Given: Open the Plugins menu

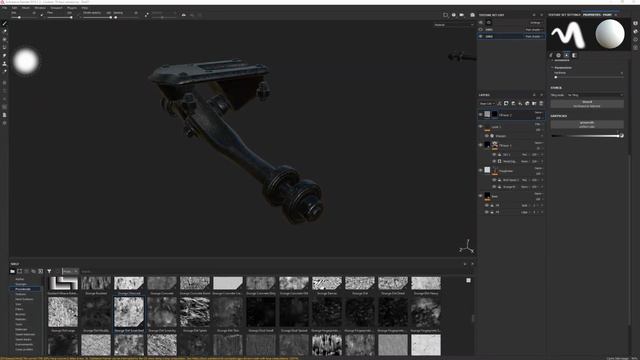Looking at the screenshot, I should pyautogui.click(x=72, y=8).
